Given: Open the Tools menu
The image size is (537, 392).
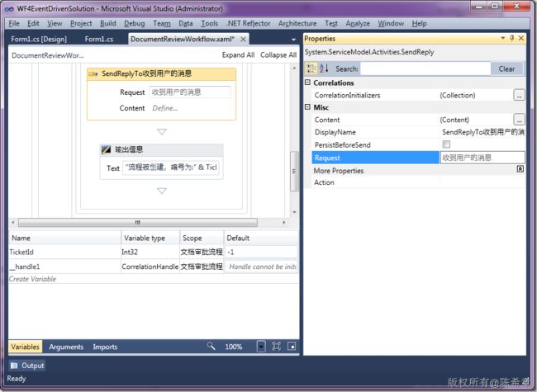Looking at the screenshot, I should pos(210,23).
